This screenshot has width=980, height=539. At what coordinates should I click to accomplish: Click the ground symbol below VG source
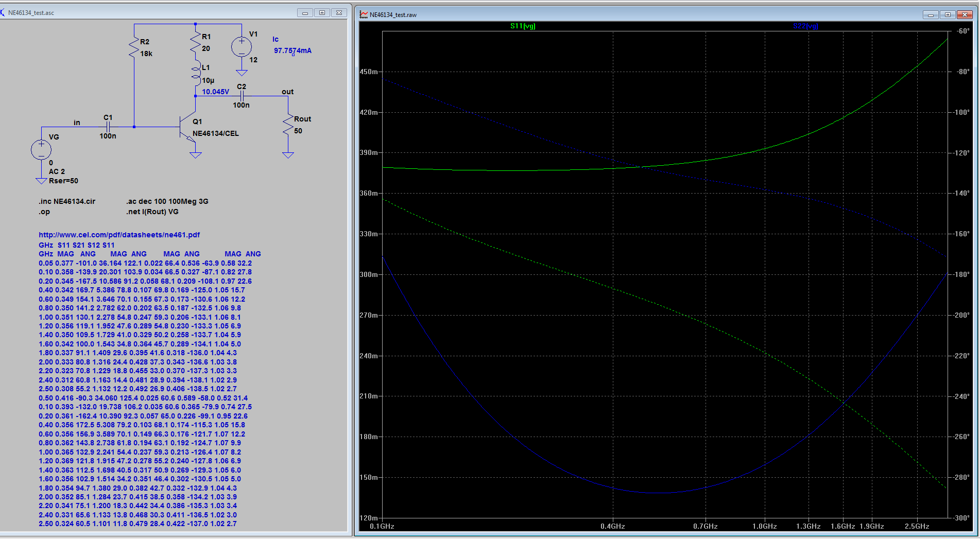41,181
